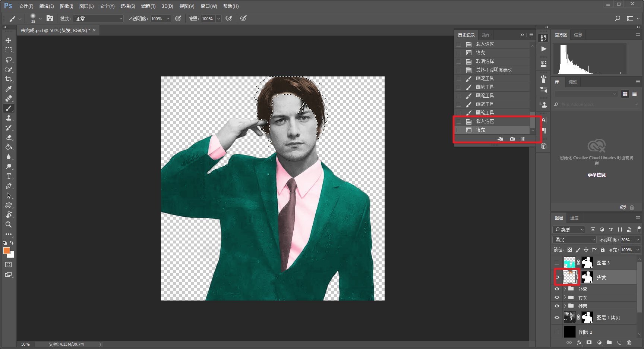The width and height of the screenshot is (644, 349).
Task: Select the Pen tool
Action: (x=9, y=186)
